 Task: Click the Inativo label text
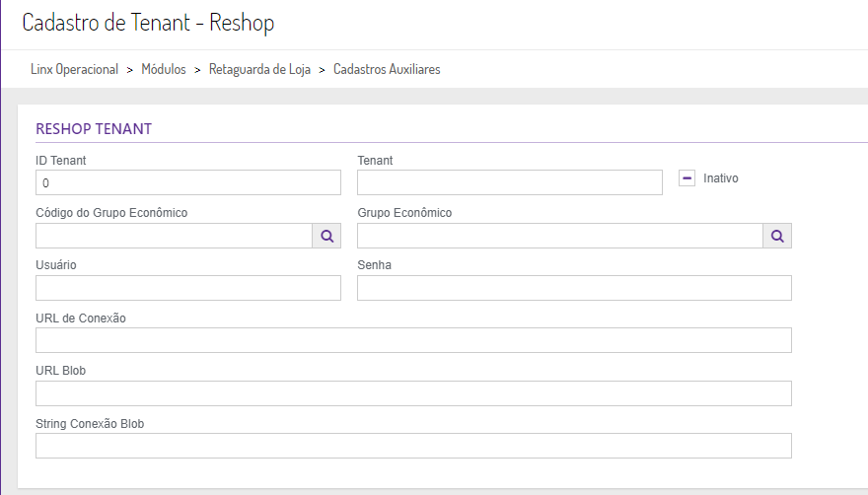click(x=721, y=178)
